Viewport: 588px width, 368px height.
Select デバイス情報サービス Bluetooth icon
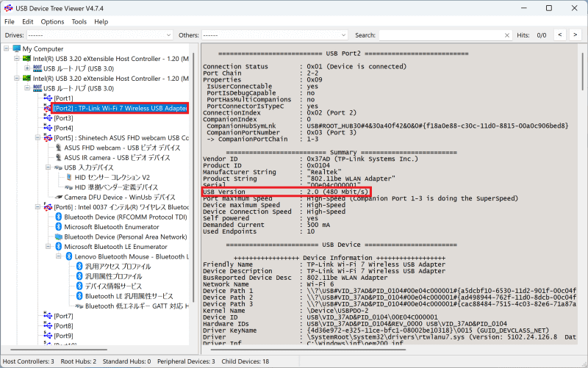tap(79, 286)
